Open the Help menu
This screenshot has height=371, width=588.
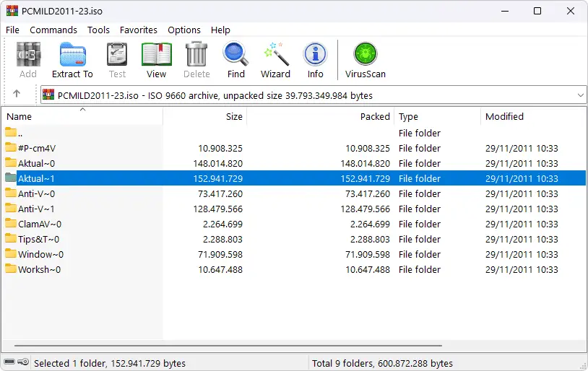tap(220, 30)
